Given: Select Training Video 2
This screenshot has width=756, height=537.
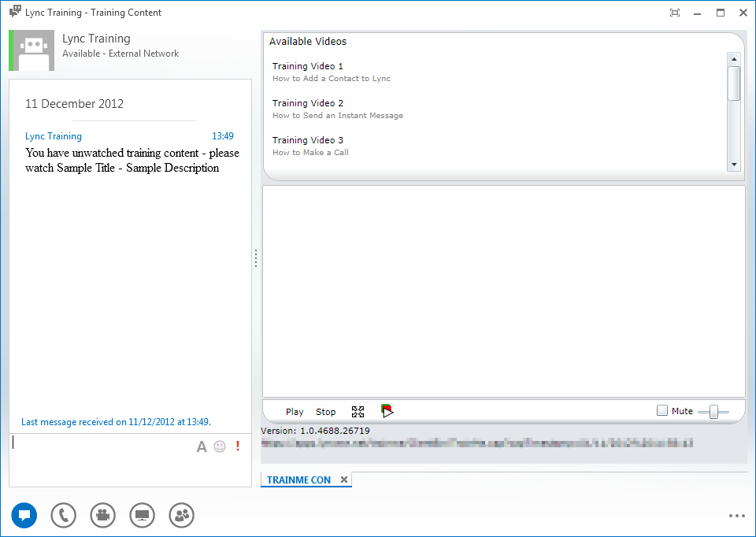Looking at the screenshot, I should point(308,103).
